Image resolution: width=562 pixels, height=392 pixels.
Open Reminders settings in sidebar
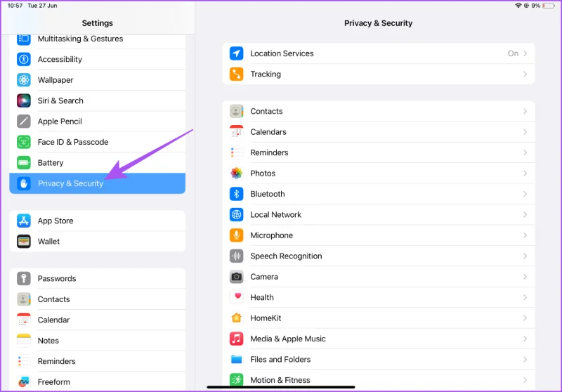[97, 361]
